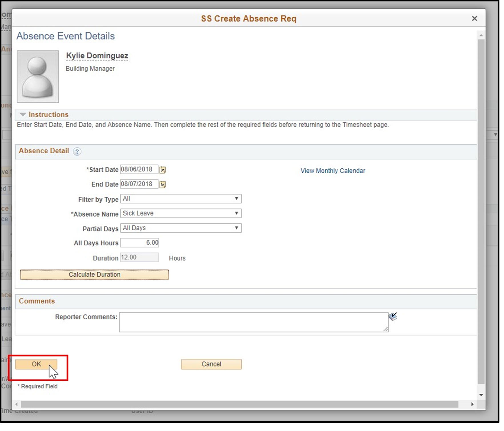Open the Start Date calendar picker icon

point(163,170)
